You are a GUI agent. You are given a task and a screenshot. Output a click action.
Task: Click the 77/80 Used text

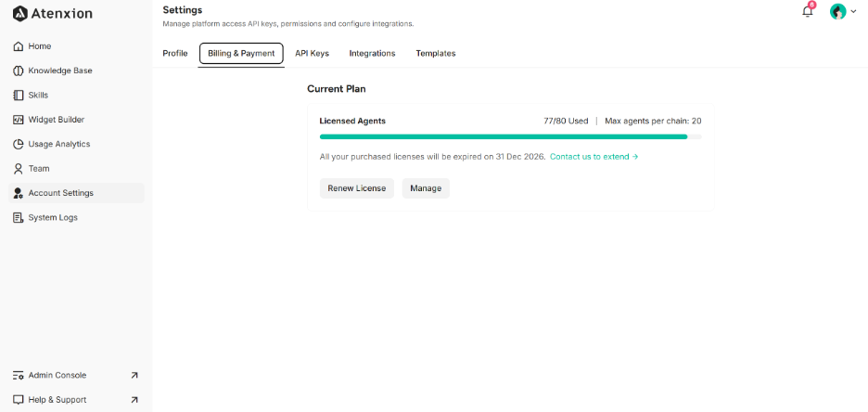566,121
